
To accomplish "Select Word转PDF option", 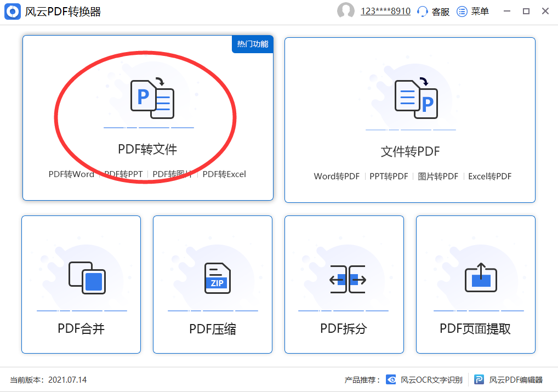I will tap(337, 176).
